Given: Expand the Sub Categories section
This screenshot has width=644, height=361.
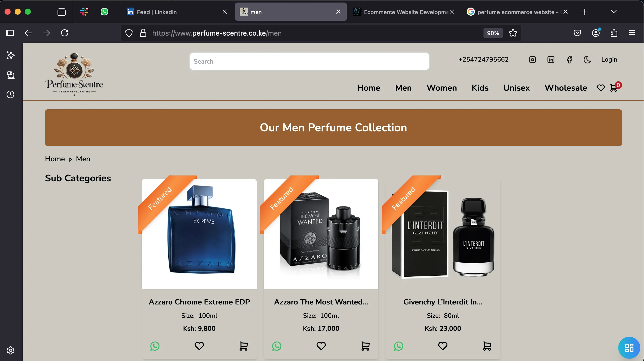Looking at the screenshot, I should (78, 178).
